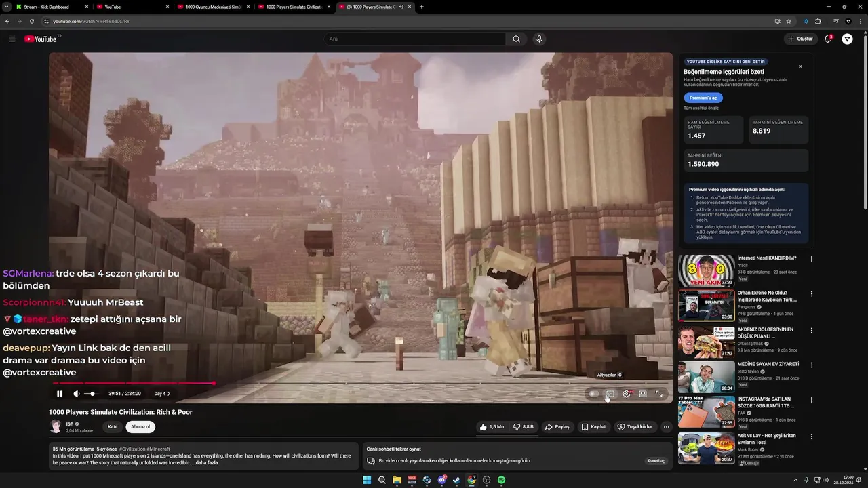The height and width of the screenshot is (488, 868).
Task: Close the Stream - Kick Dashboard tab
Action: pyautogui.click(x=87, y=7)
